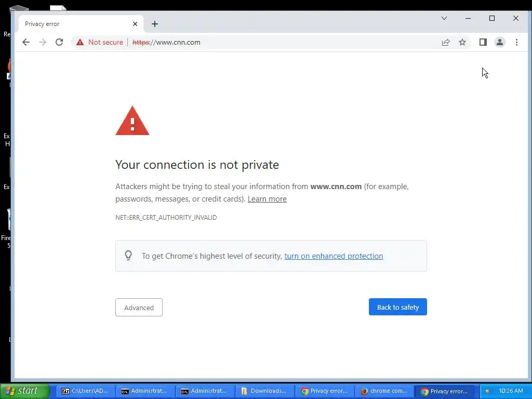
Task: Open the Downloads folder taskbar item
Action: [x=264, y=391]
